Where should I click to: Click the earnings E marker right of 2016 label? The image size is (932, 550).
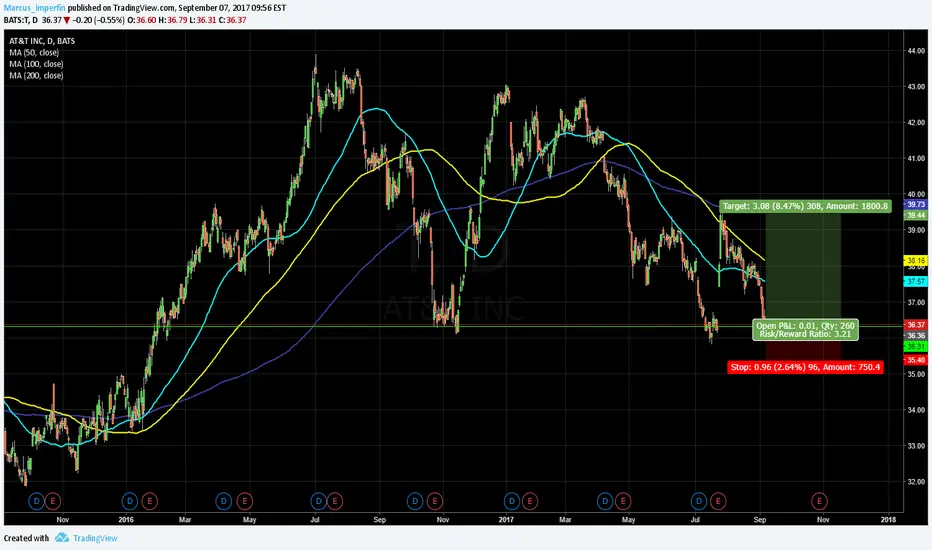(x=149, y=501)
